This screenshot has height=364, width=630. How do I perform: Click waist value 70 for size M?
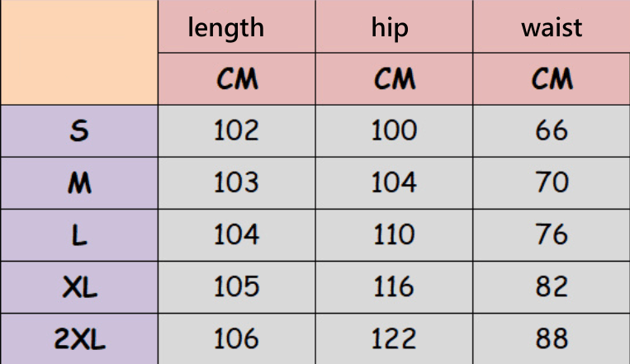click(x=552, y=183)
